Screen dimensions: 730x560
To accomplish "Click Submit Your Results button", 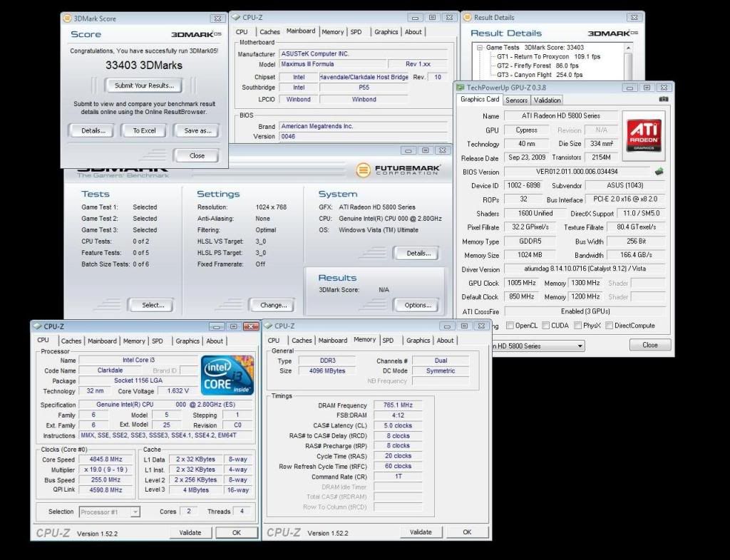I will coord(144,85).
